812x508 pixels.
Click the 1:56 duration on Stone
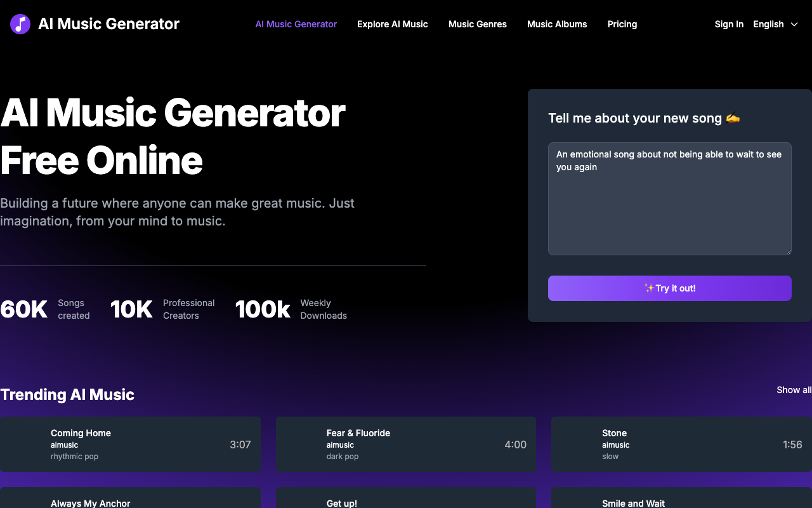point(792,444)
